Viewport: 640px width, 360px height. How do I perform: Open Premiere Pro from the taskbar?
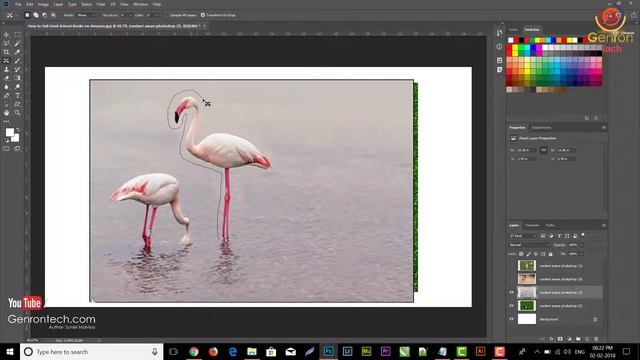click(385, 351)
